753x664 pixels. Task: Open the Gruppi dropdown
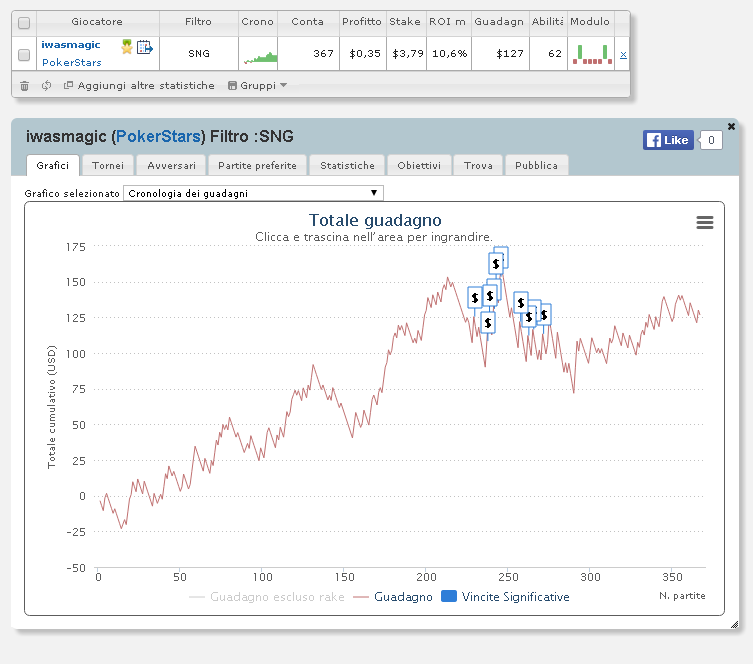click(x=257, y=85)
